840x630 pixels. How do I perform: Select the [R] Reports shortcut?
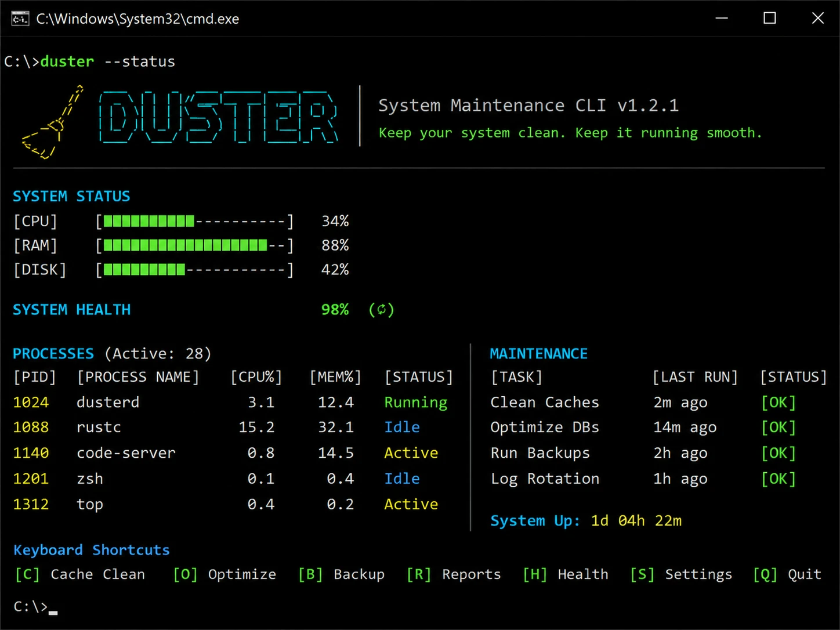point(454,574)
